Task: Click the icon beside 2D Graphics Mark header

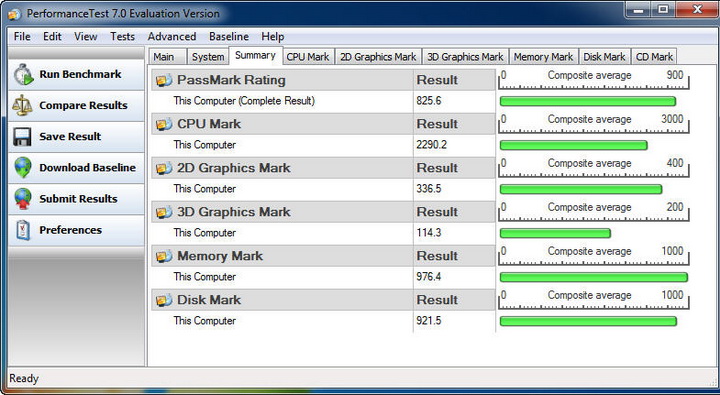Action: [x=164, y=169]
